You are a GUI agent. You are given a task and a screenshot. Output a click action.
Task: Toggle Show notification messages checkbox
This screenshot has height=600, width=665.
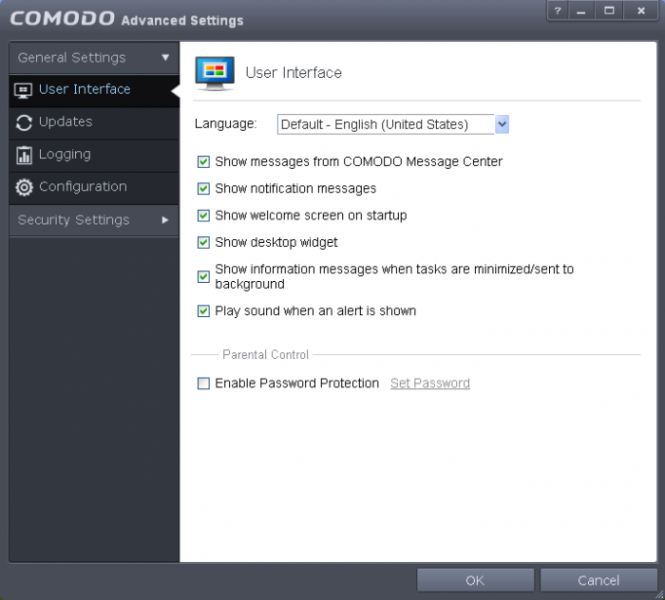[x=204, y=188]
